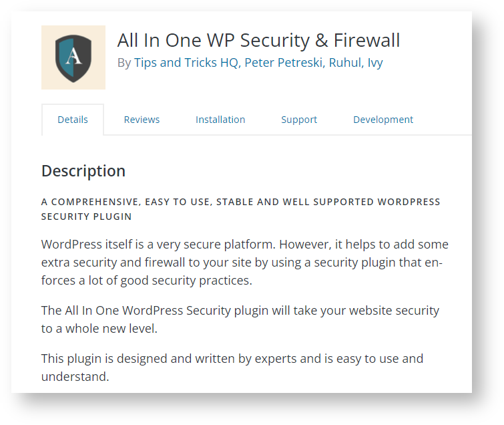Screen dimensions: 504x425
Task: Click the 'SECURITY PLUGIN' subheading line
Action: [87, 217]
